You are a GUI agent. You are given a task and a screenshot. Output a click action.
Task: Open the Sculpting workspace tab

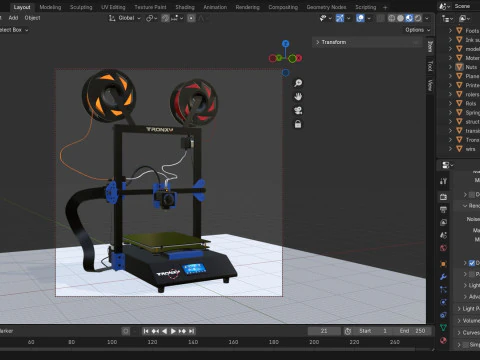(x=81, y=7)
